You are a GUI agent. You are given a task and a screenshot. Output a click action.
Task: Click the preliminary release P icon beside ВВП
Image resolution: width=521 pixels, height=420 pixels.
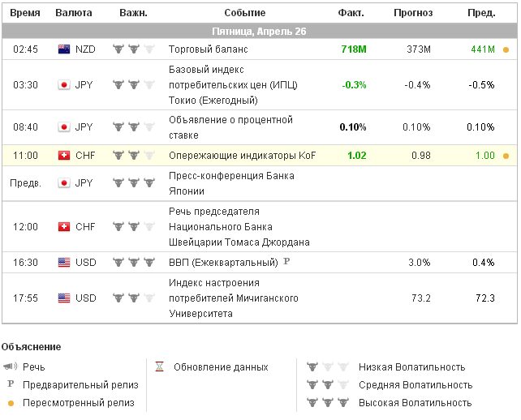click(286, 262)
